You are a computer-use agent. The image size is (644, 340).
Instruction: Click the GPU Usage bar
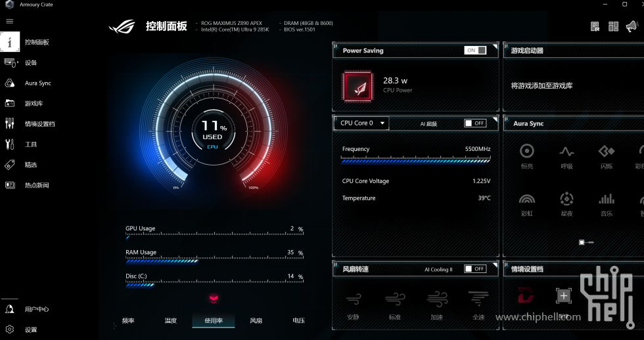(x=214, y=237)
